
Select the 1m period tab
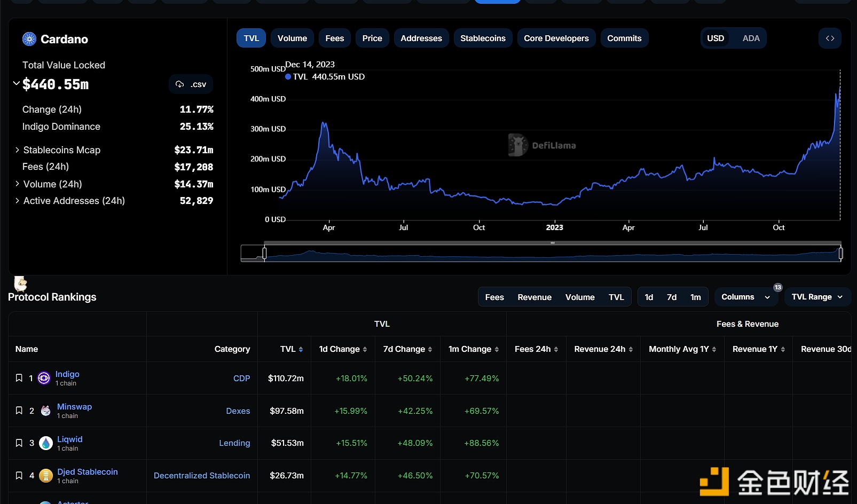pos(695,297)
